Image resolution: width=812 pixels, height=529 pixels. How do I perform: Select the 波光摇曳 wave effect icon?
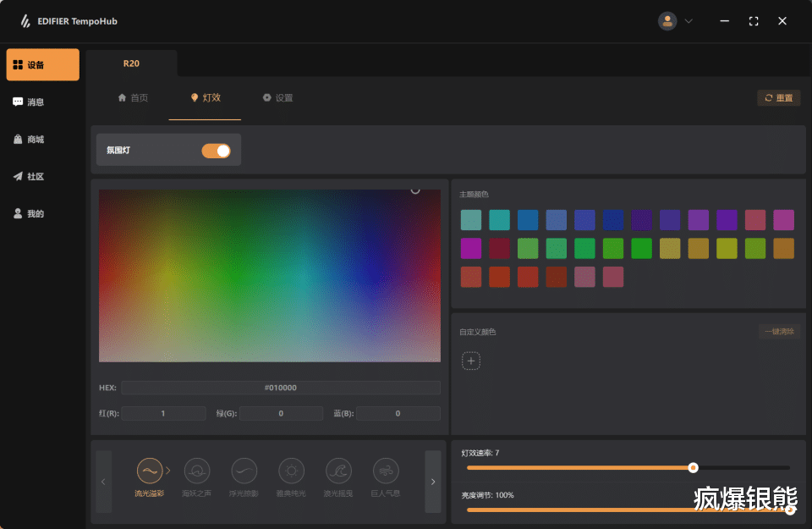point(338,471)
